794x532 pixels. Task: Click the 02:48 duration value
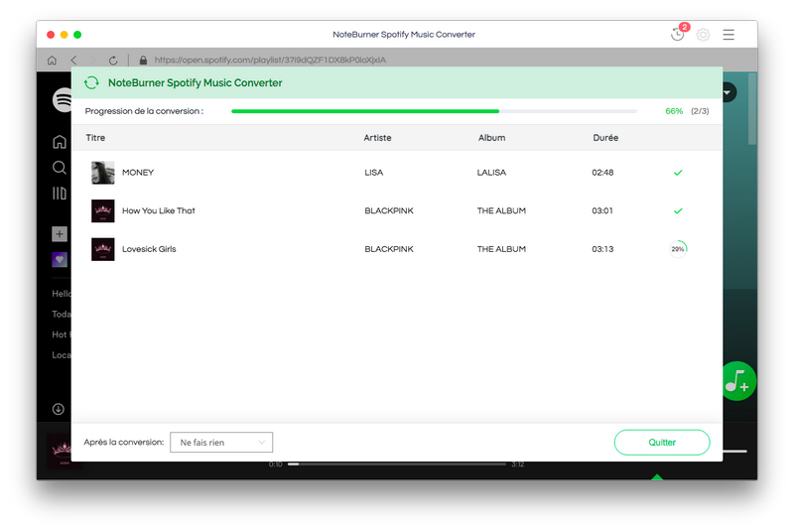pos(602,173)
